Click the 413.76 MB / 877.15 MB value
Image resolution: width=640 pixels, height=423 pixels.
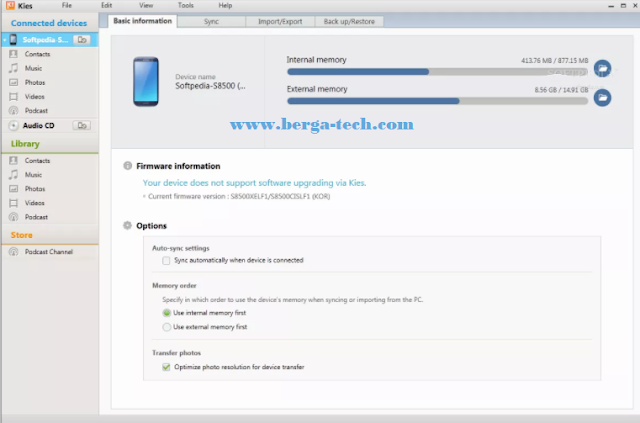(555, 60)
